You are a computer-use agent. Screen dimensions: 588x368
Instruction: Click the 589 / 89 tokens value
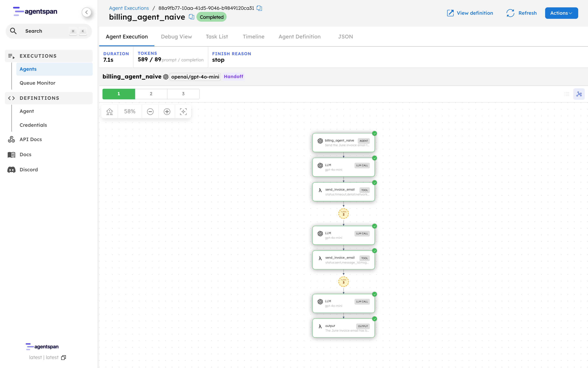(149, 60)
